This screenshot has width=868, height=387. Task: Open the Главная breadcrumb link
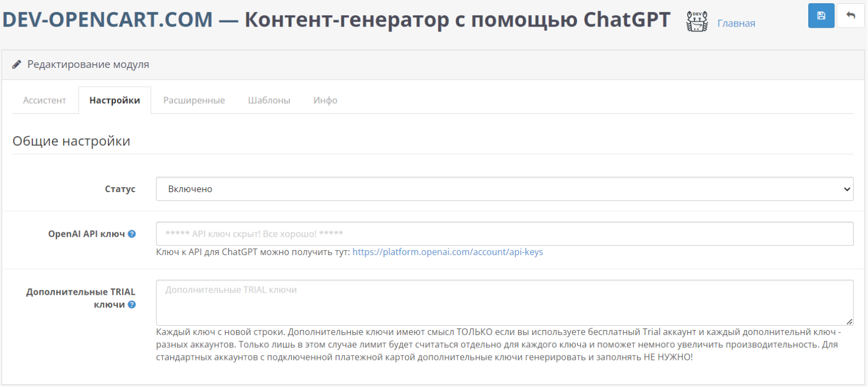tap(736, 23)
